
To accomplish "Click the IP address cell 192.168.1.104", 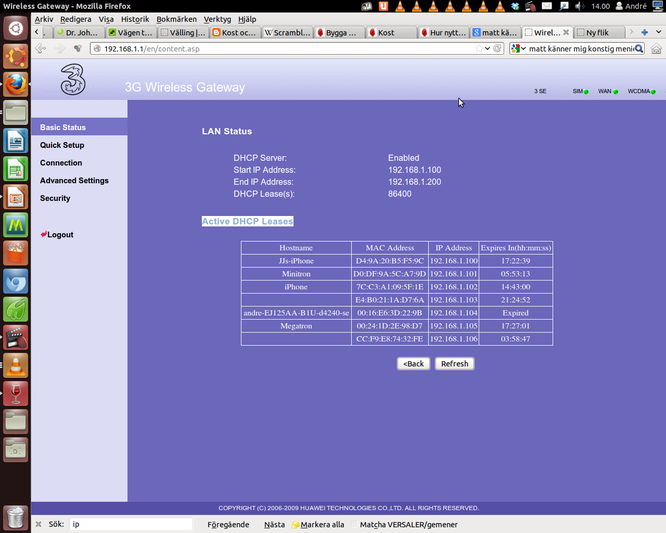I will click(x=454, y=313).
